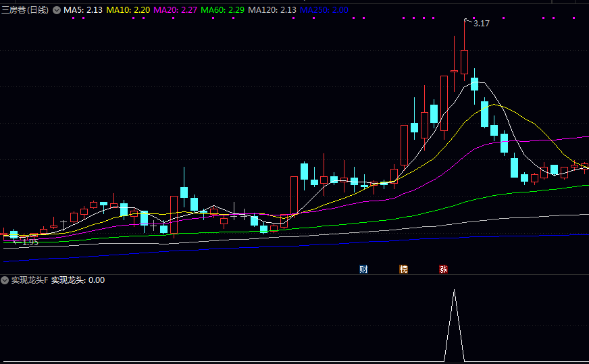This screenshot has width=589, height=364.
Task: Click the 榜 ranking list marker
Action: (404, 269)
